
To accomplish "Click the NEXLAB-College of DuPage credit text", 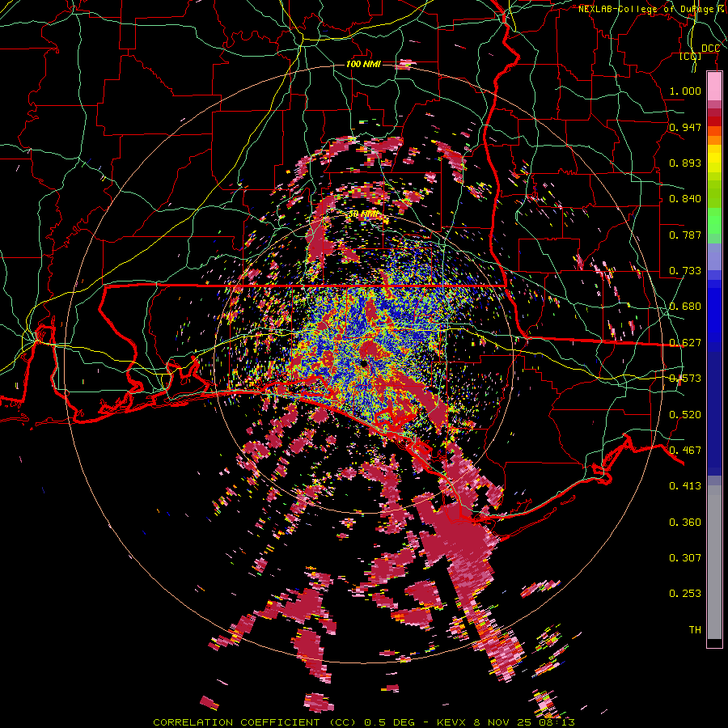I will 652,9.
